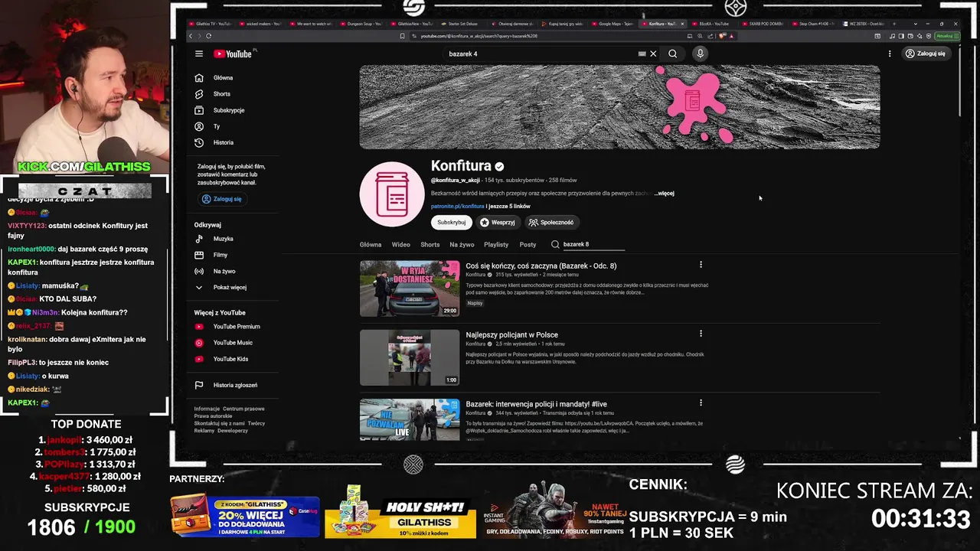Open thumbnail of Bazarek interwencja live video

(410, 419)
